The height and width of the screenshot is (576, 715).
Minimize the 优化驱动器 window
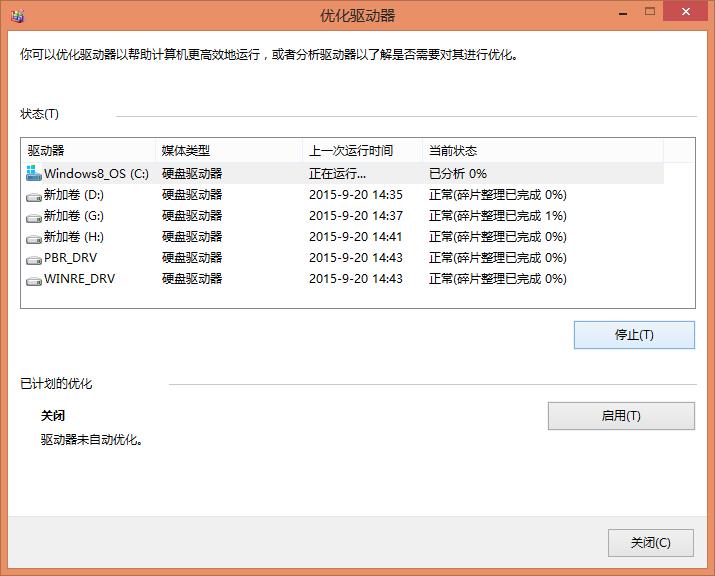(623, 14)
